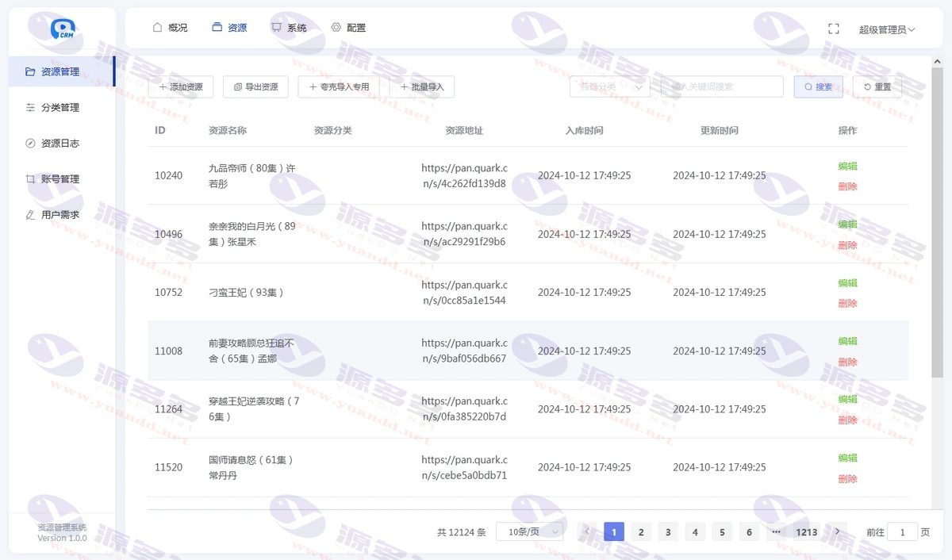Image resolution: width=952 pixels, height=560 pixels.
Task: Click the 共 12124 条 total count
Action: click(462, 532)
